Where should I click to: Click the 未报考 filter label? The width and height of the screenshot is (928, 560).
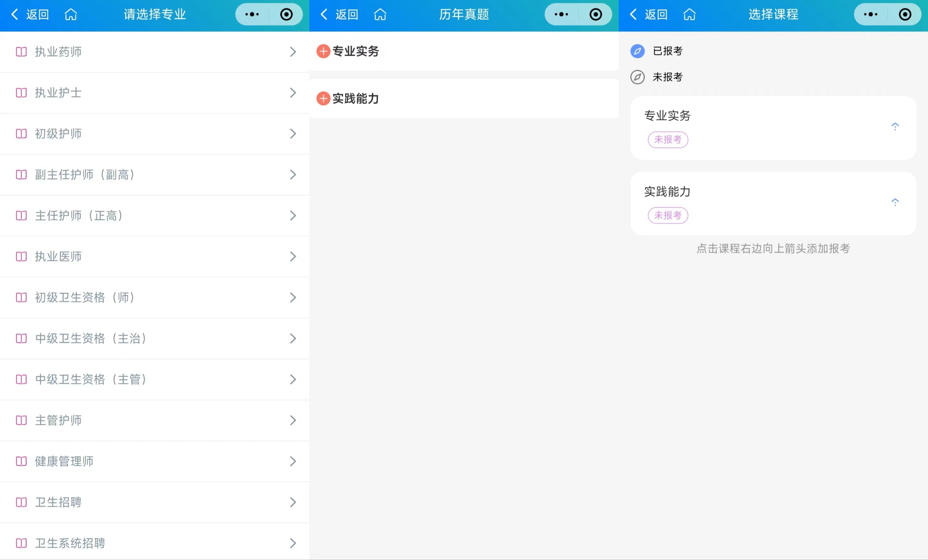668,77
